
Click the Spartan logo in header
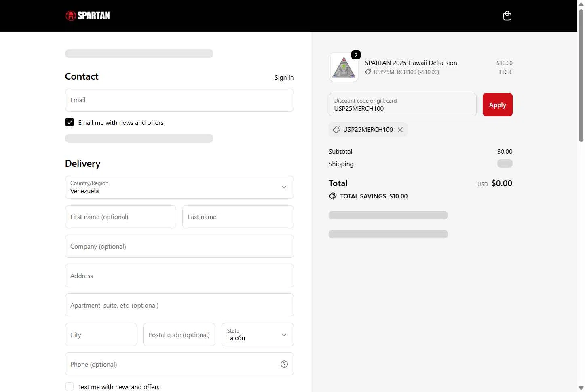coord(88,16)
